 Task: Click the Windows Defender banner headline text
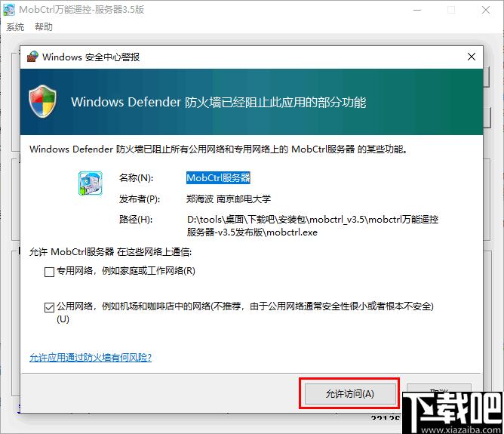[219, 102]
